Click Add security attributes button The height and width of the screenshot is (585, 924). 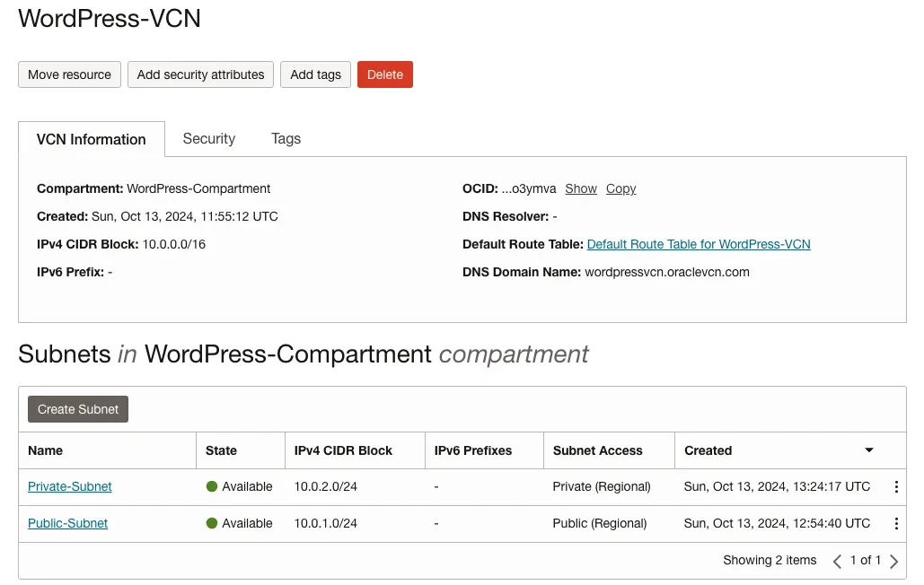pos(200,74)
